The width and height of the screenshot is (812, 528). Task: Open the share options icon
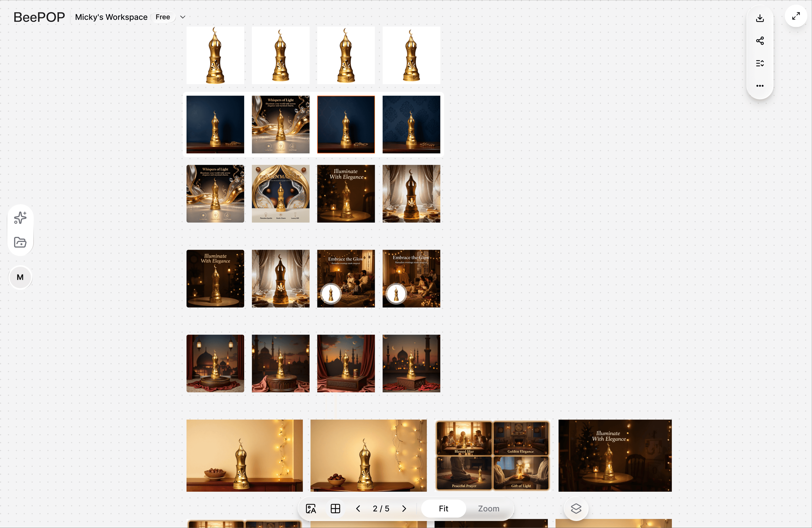[760, 41]
